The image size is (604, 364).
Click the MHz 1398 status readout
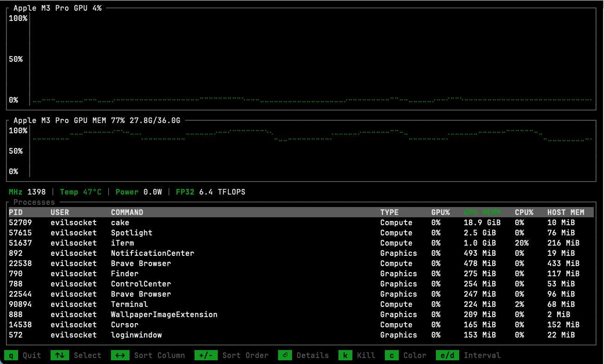[27, 192]
